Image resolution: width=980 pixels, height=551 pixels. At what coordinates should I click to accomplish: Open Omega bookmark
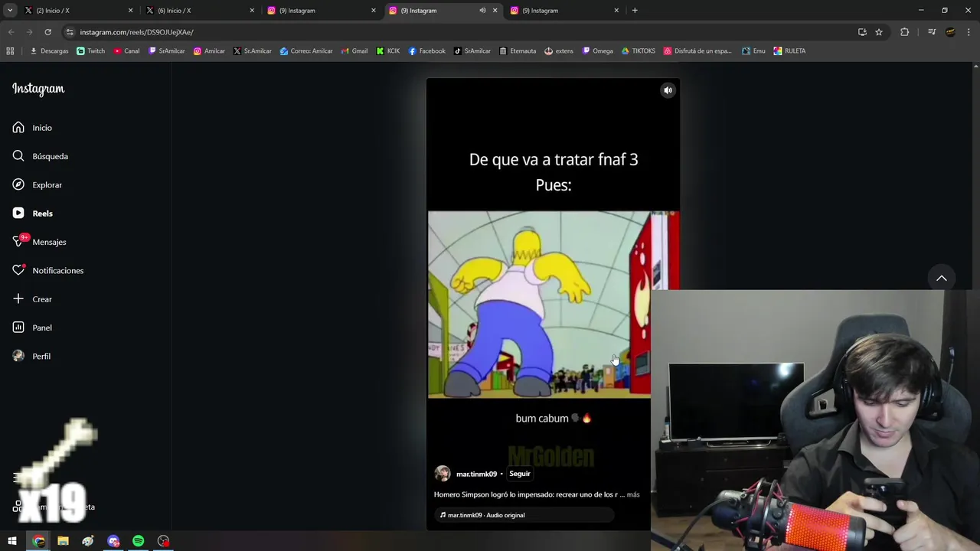pyautogui.click(x=597, y=51)
